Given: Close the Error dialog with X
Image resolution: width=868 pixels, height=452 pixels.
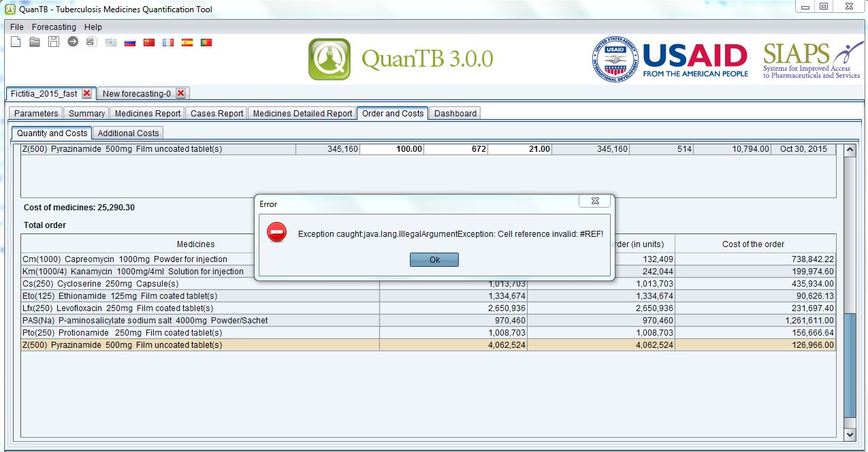Looking at the screenshot, I should pyautogui.click(x=595, y=201).
